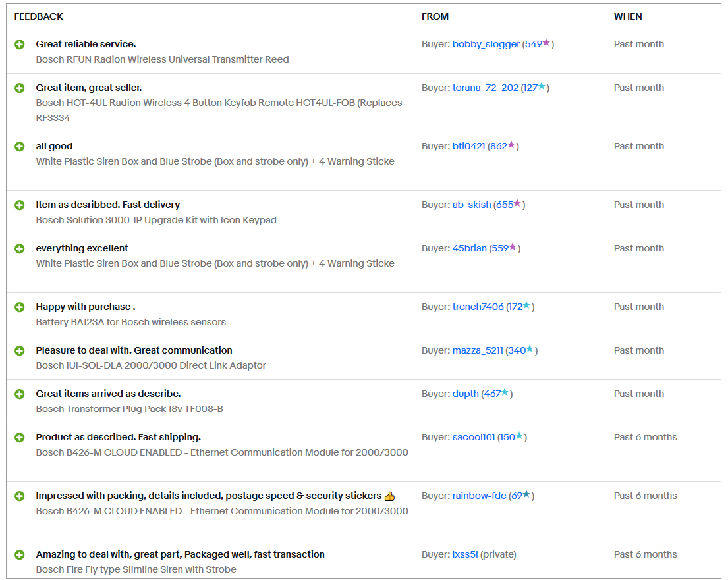Click positive icon for 'Product as described. Fast shipping.'
The image size is (728, 580).
[20, 438]
